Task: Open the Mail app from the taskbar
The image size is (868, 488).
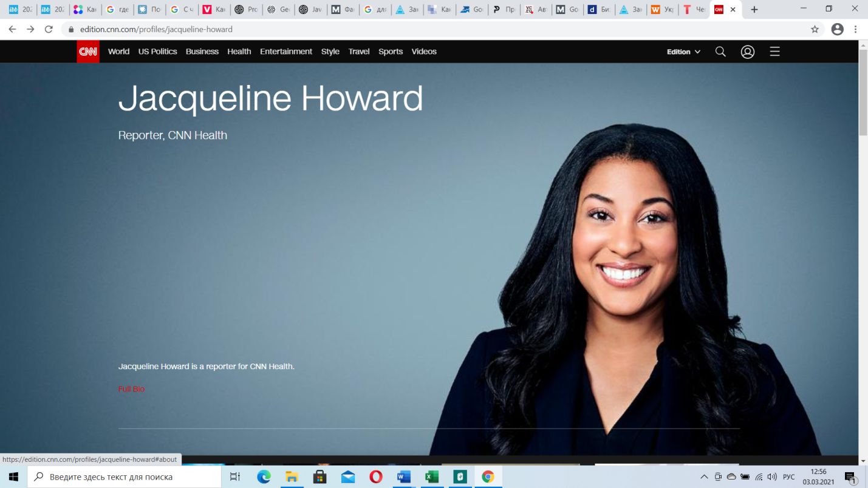Action: (348, 477)
